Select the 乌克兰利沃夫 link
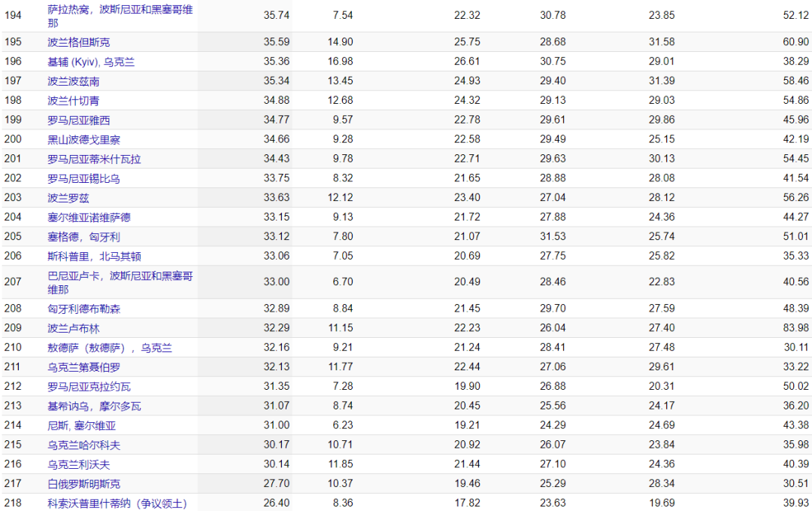 coord(79,464)
